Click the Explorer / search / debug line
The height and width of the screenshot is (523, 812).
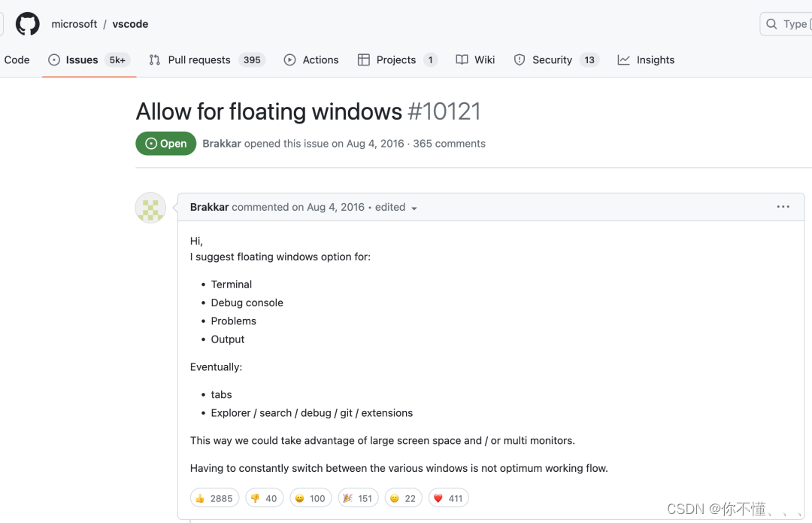click(312, 413)
